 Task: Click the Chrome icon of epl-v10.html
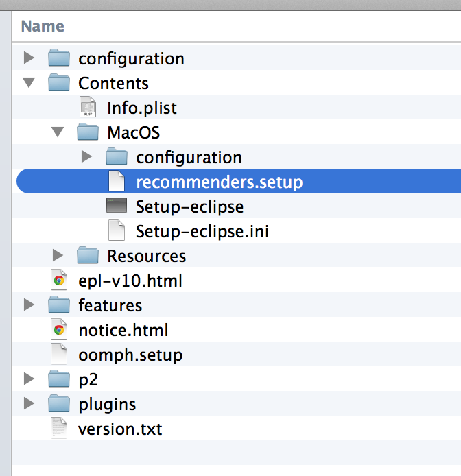pyautogui.click(x=59, y=280)
